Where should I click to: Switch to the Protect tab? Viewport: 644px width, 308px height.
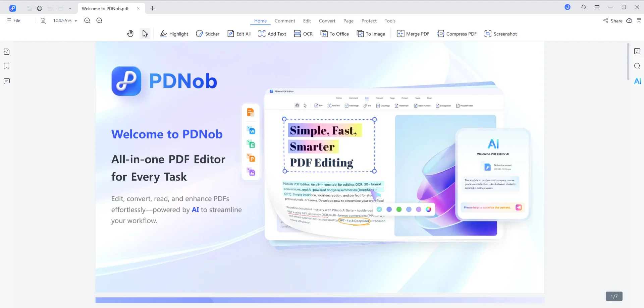(x=369, y=21)
